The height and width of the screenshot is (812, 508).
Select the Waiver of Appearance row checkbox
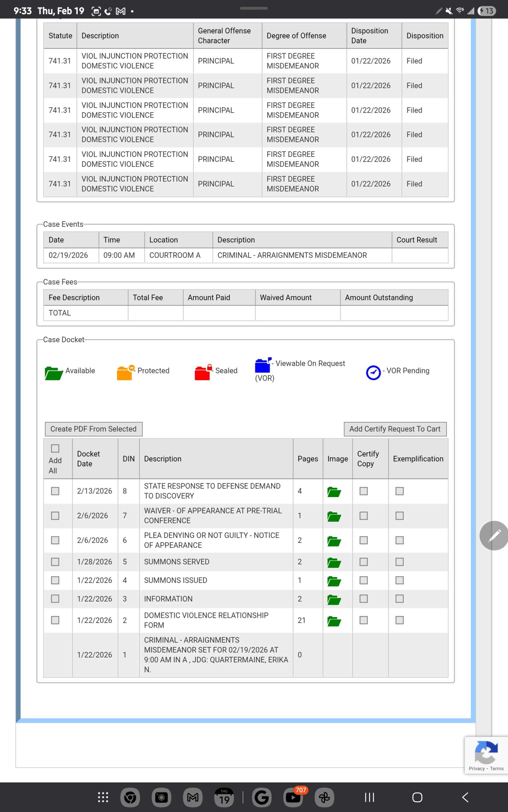(x=55, y=515)
